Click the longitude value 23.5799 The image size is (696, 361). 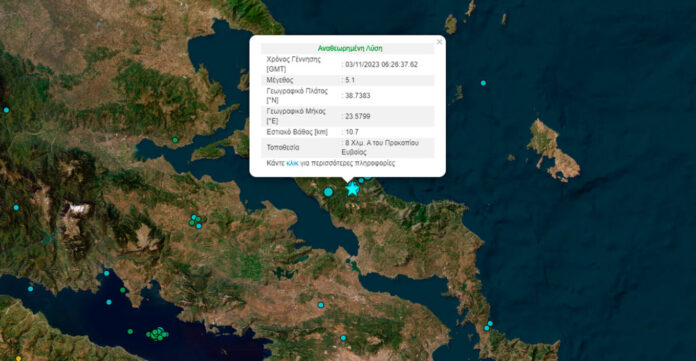(x=358, y=116)
